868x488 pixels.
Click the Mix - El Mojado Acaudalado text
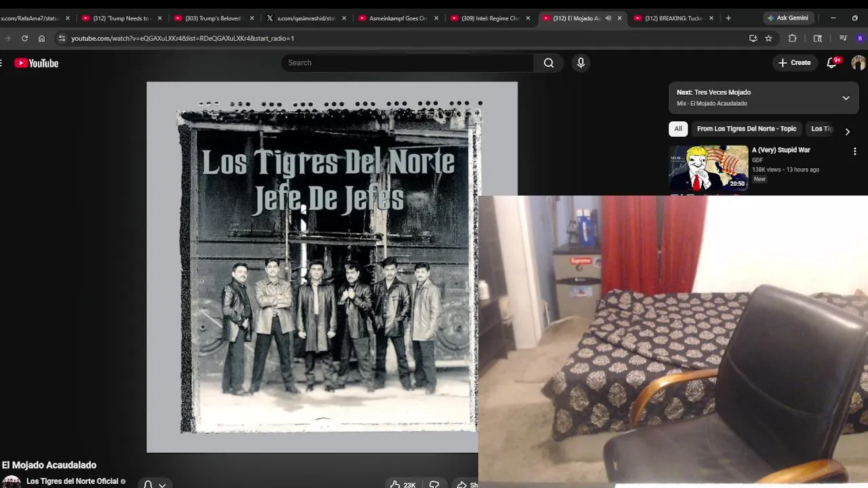[x=711, y=104]
